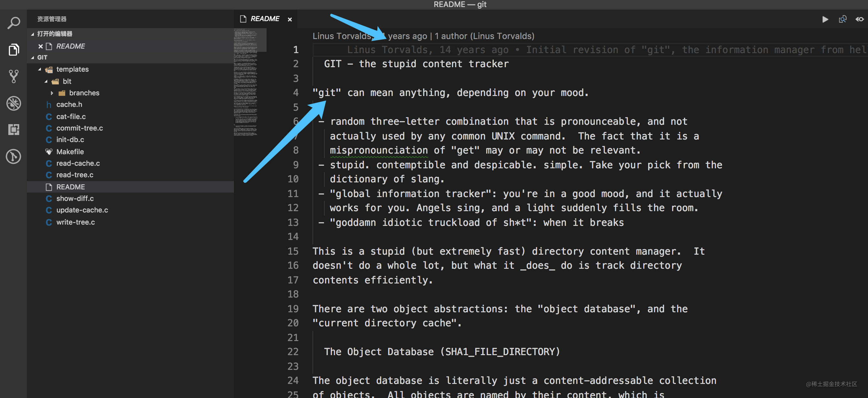Click the text 'GIT - the stupid content tracker'
The height and width of the screenshot is (398, 868).
[416, 64]
